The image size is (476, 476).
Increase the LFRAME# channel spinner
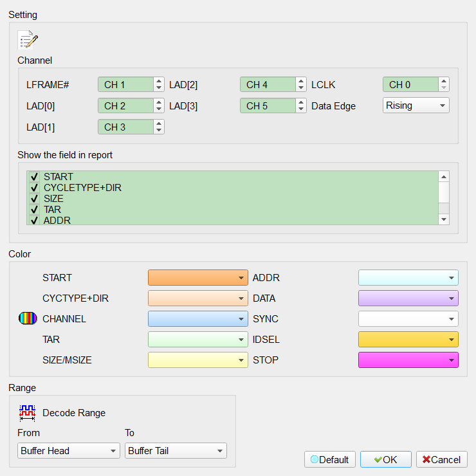(159, 81)
